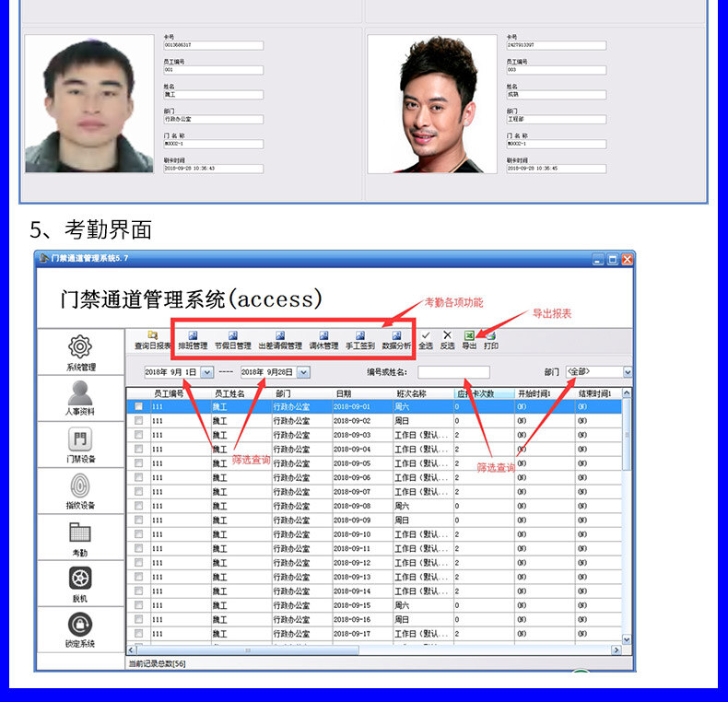Click the 编号或姓名 search field
728x702 pixels.
point(453,372)
